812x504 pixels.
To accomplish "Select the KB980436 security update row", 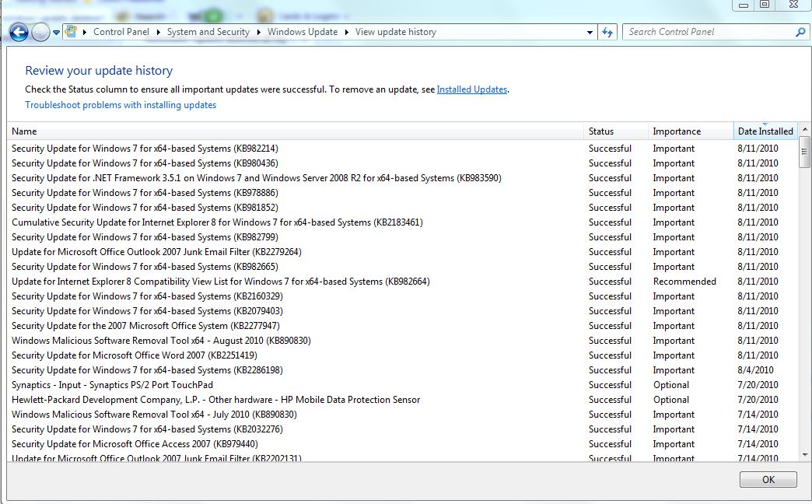I will click(402, 163).
